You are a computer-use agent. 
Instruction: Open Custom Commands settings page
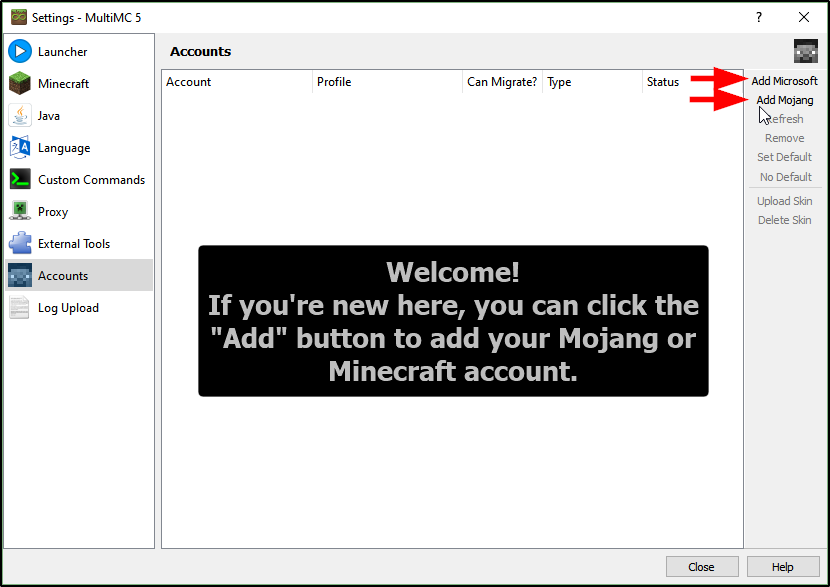tap(79, 179)
